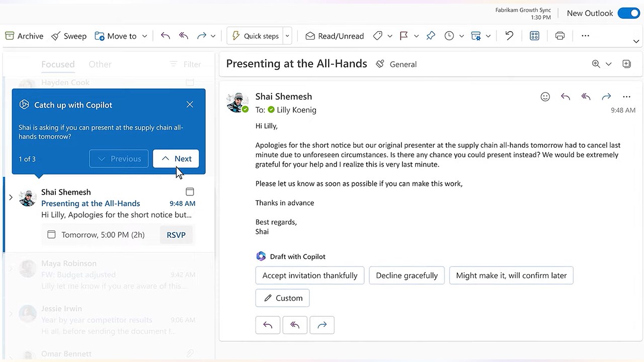Click the toolbar Forward icon

[202, 36]
